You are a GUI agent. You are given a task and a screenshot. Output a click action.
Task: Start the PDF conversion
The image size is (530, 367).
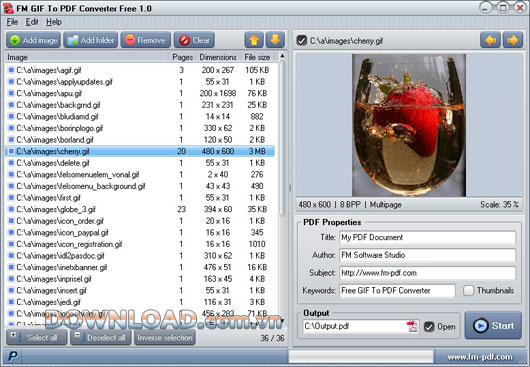click(x=493, y=325)
